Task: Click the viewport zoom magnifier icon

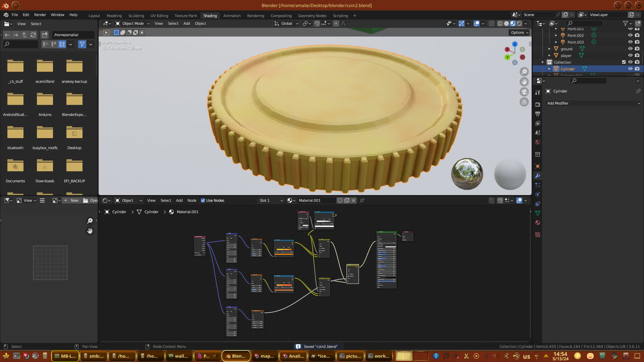Action: [524, 72]
